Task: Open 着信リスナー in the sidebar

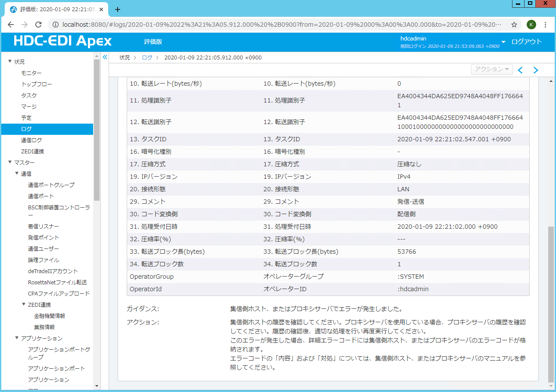Action: coord(44,226)
